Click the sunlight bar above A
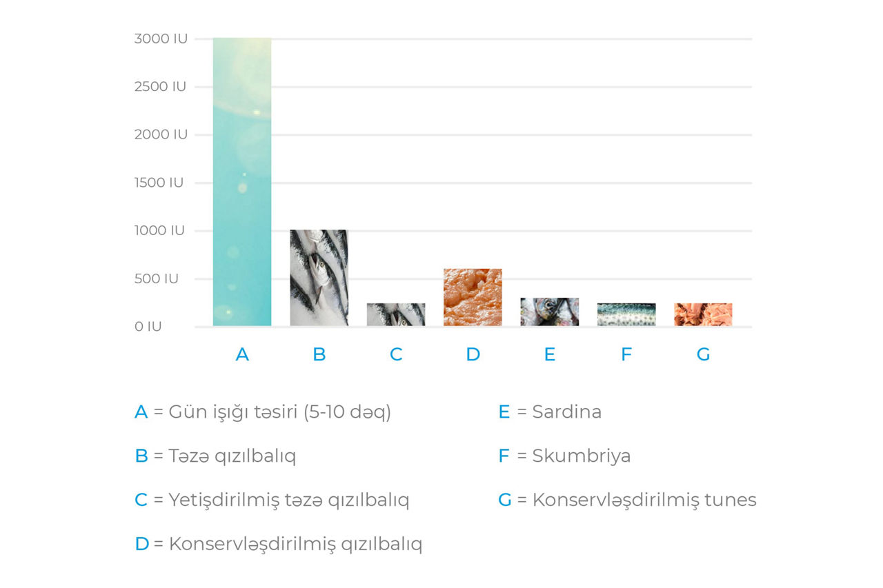Image resolution: width=883 pixels, height=588 pixels. coord(242,182)
